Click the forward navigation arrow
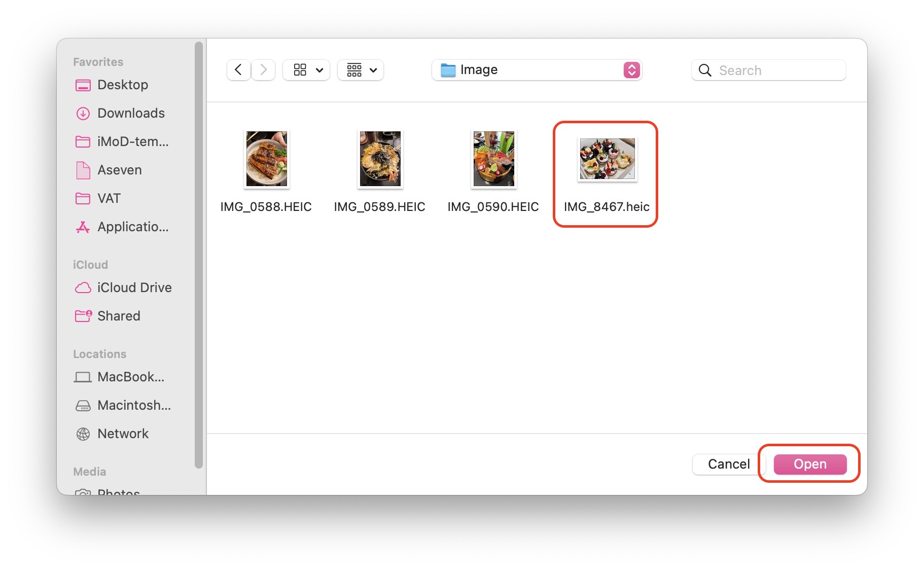The image size is (924, 570). (263, 70)
